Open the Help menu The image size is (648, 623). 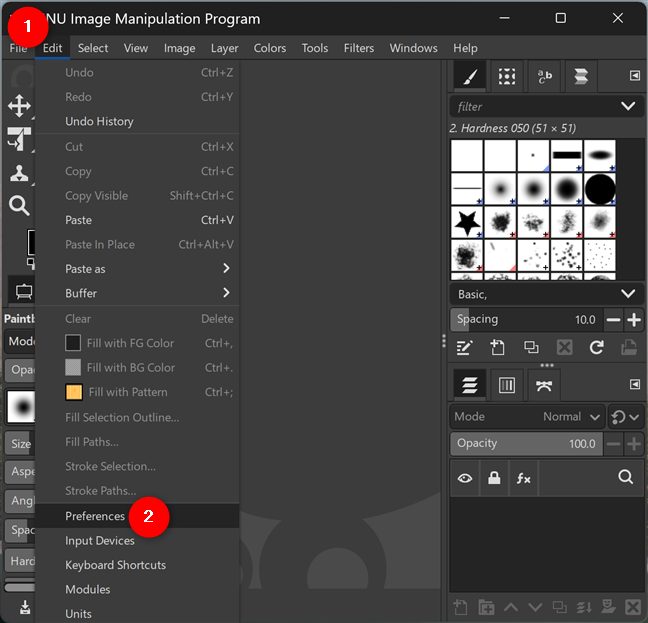[465, 48]
